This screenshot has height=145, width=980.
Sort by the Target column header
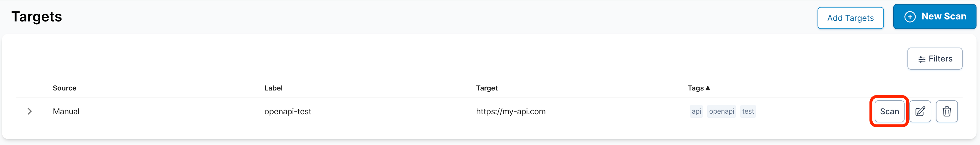click(487, 88)
